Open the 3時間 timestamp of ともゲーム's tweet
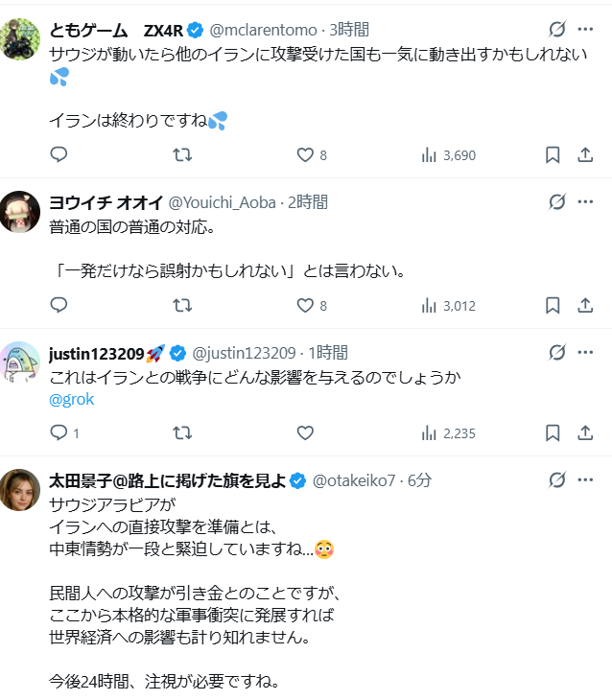The width and height of the screenshot is (612, 700). coord(349,30)
